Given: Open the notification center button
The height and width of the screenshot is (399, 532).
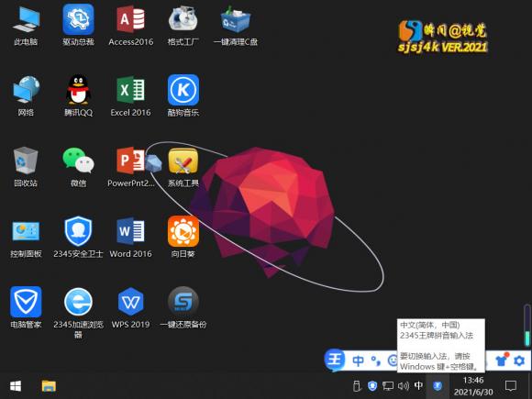Looking at the screenshot, I should pos(511,386).
